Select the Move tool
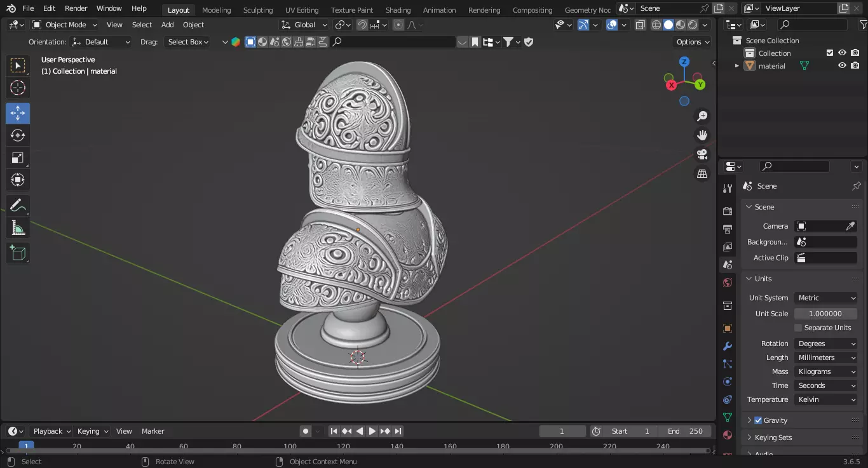The height and width of the screenshot is (468, 868). pos(18,113)
